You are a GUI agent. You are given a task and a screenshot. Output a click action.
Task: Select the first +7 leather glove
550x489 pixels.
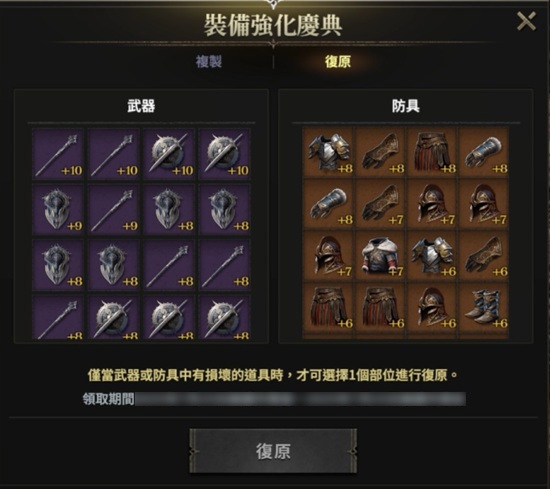(381, 203)
